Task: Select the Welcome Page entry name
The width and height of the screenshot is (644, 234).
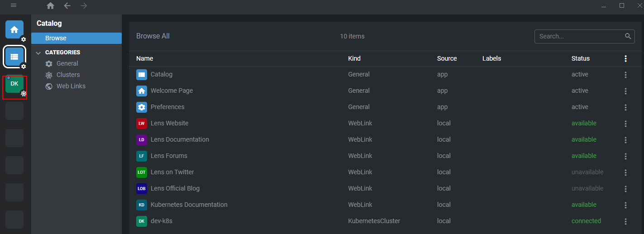Action: click(x=172, y=91)
